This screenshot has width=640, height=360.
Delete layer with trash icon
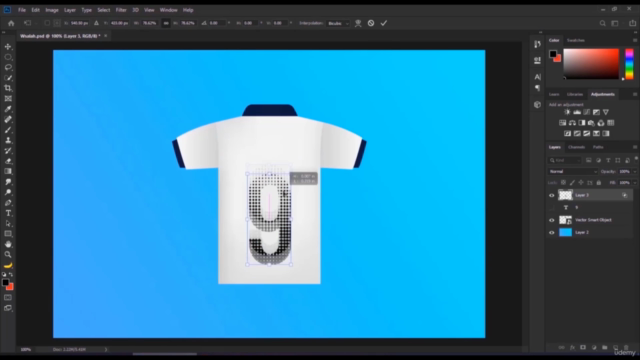[626, 347]
